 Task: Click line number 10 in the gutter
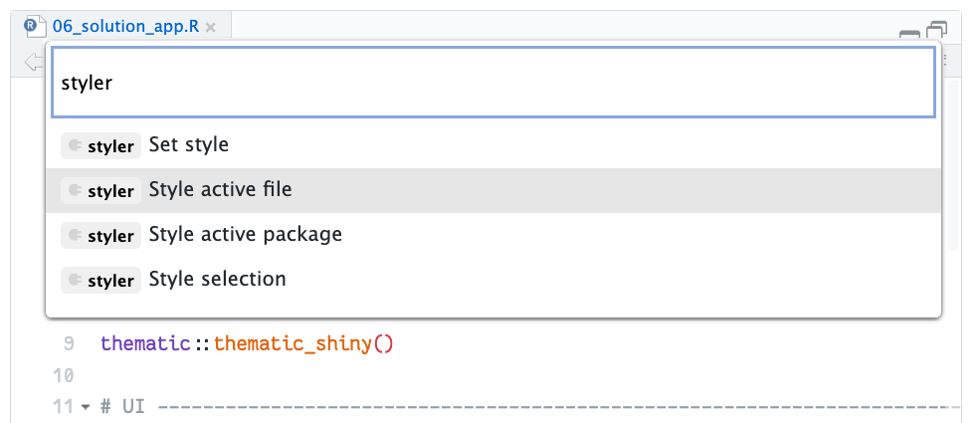(64, 376)
